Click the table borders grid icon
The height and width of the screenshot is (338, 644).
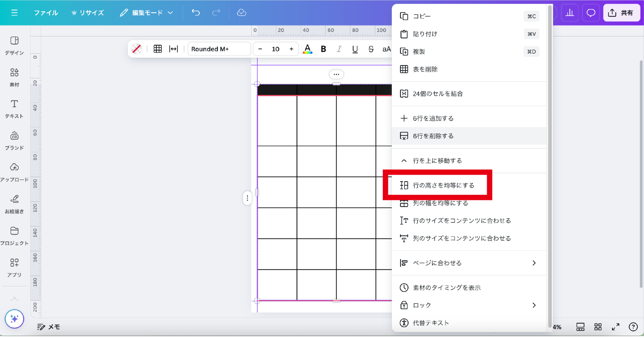(x=158, y=49)
